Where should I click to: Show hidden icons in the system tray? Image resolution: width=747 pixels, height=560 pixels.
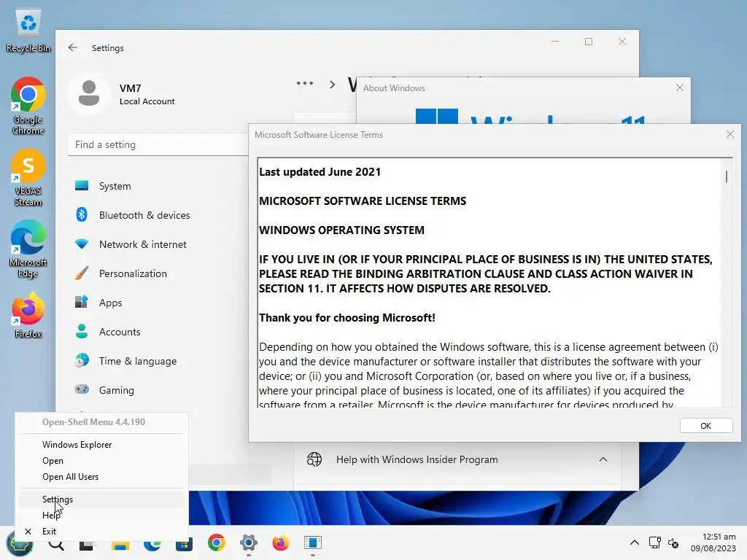click(x=635, y=542)
